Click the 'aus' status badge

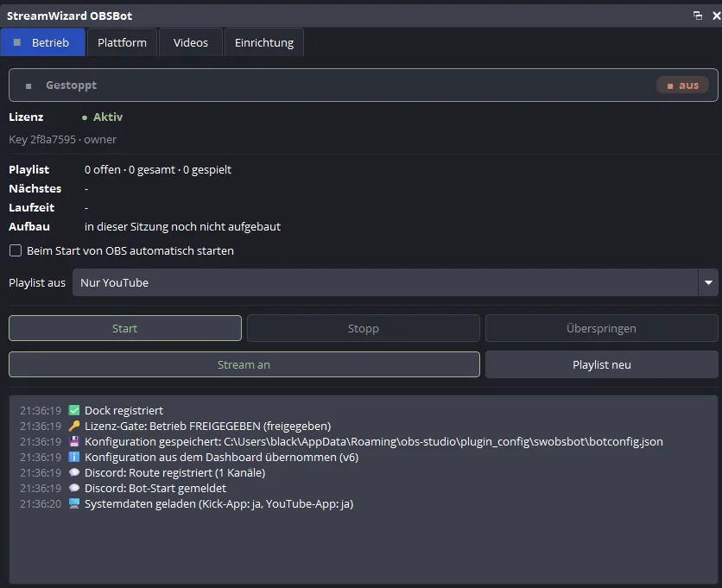[x=682, y=85]
